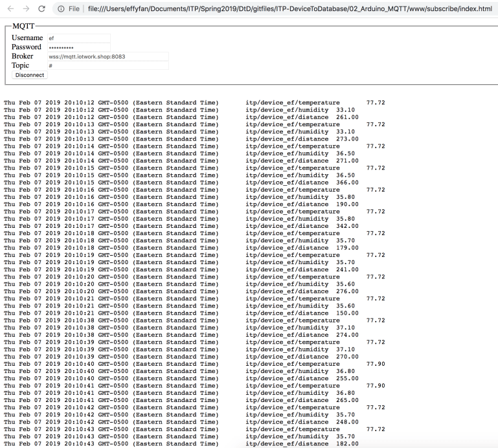Click the distance value 271.00

pos(347,161)
